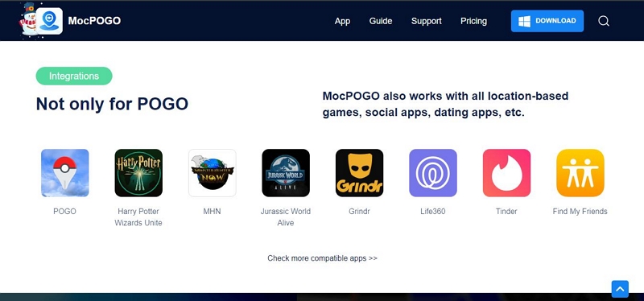This screenshot has height=301, width=644.
Task: Click the Find My Friends icon
Action: pyautogui.click(x=580, y=173)
